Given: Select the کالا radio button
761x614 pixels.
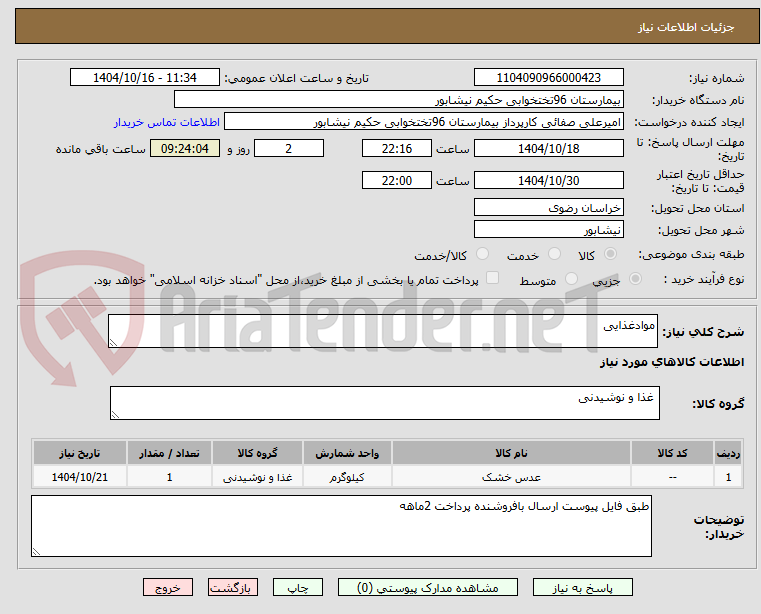Looking at the screenshot, I should pos(611,254).
